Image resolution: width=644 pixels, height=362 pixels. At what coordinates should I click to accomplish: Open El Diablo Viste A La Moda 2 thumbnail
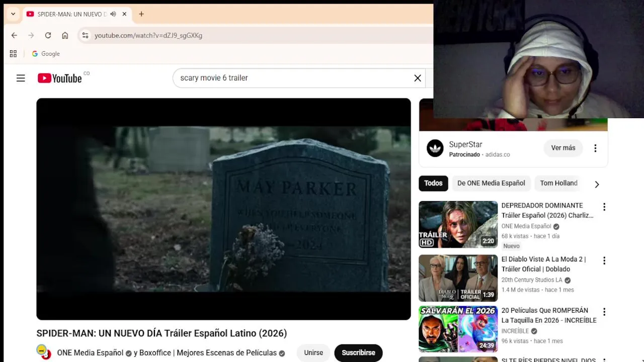(x=458, y=278)
